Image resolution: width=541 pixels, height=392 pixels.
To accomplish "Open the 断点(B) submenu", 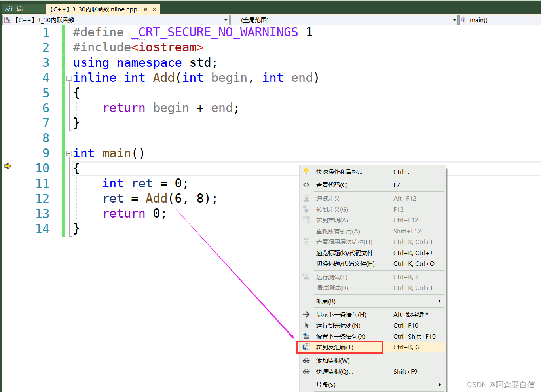I will (x=372, y=301).
